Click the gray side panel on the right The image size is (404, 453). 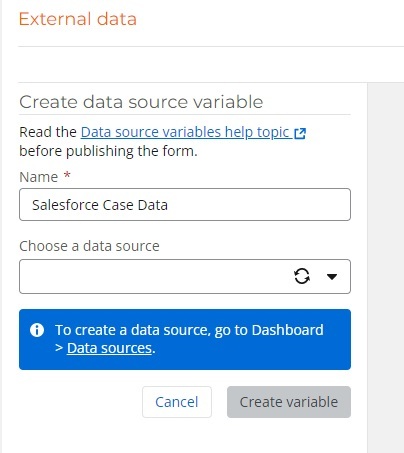(x=386, y=268)
